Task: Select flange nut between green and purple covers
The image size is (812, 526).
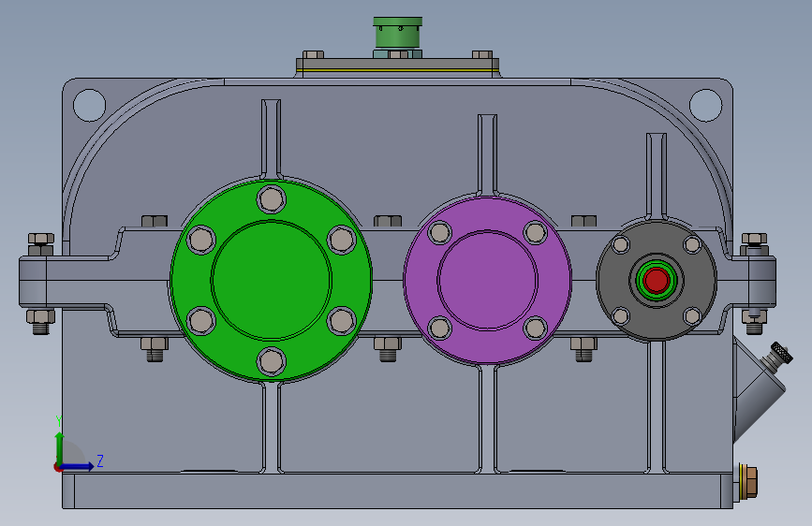Action: 388,221
